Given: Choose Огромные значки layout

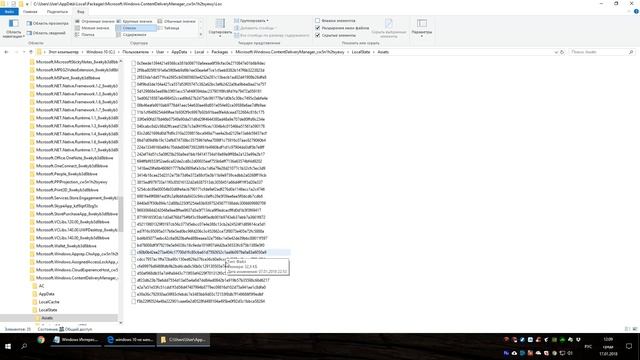Looking at the screenshot, I should pyautogui.click(x=95, y=21).
